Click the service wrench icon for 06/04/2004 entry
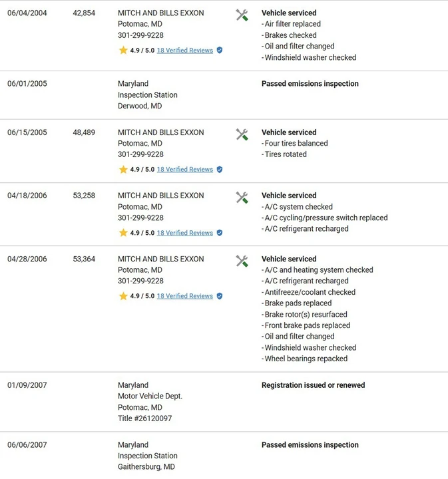Viewport: 448px width, 479px height. pos(242,15)
